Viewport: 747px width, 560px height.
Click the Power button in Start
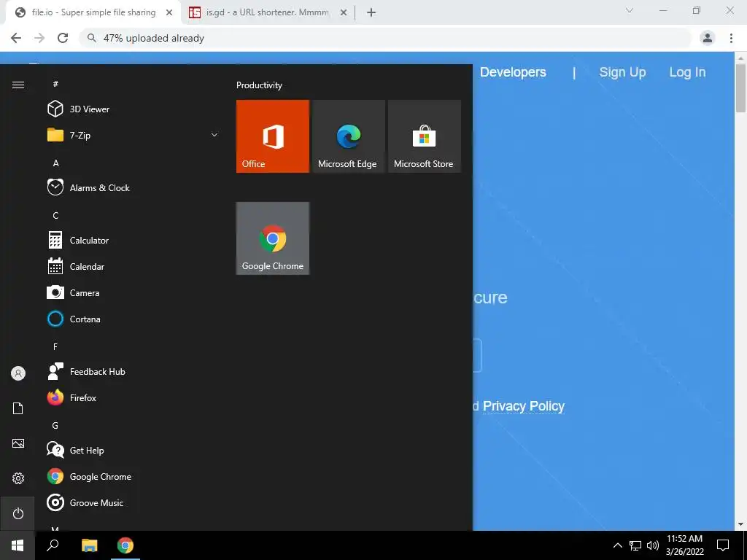(x=18, y=513)
